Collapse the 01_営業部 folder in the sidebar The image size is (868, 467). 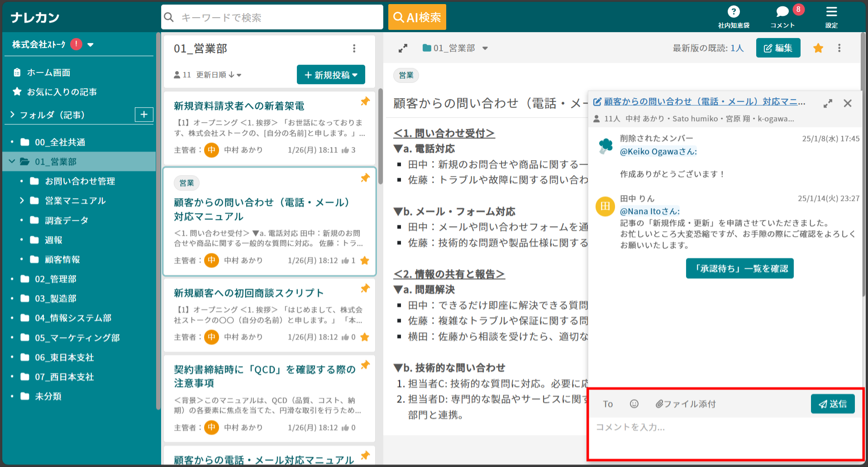click(x=12, y=161)
